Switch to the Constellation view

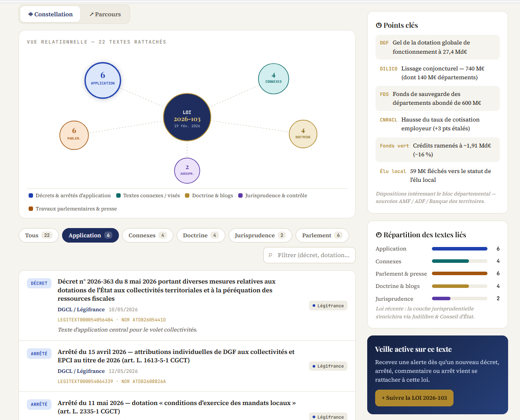[50, 14]
